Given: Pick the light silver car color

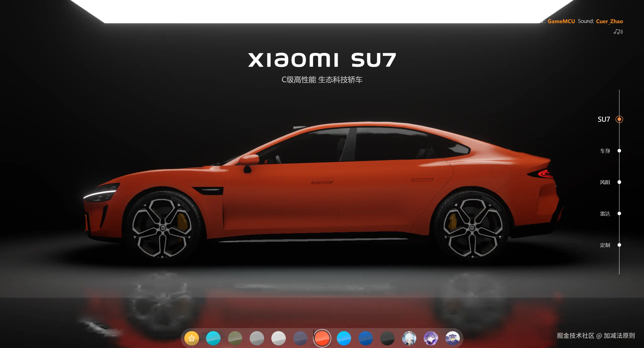Looking at the screenshot, I should point(278,338).
